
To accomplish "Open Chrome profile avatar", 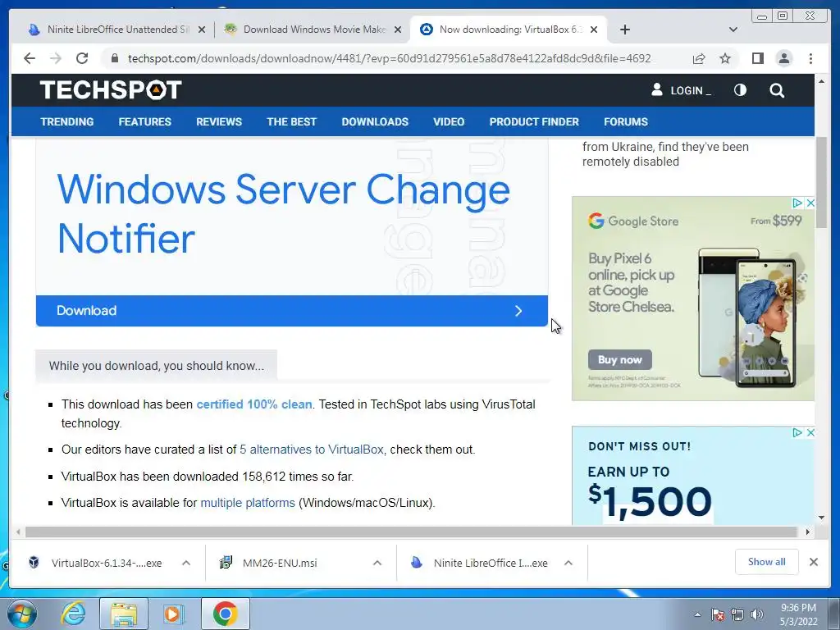I will coord(783,58).
